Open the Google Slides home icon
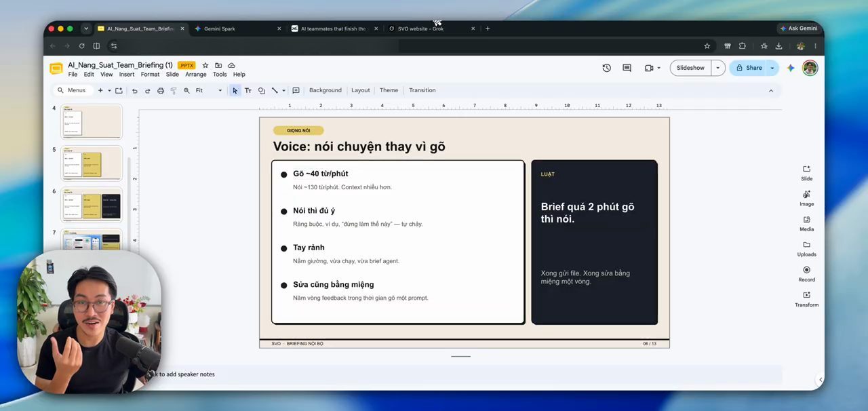 [x=56, y=68]
